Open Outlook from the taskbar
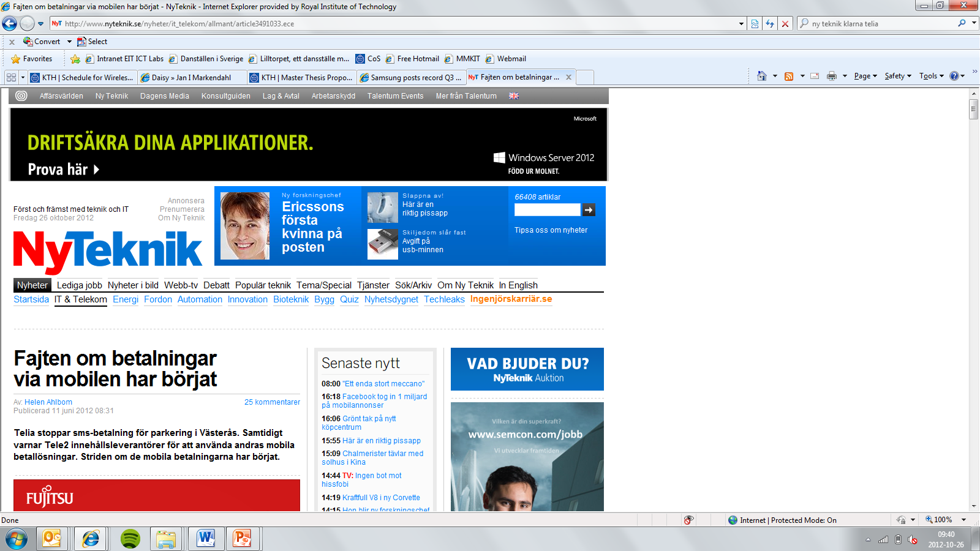 pyautogui.click(x=52, y=539)
